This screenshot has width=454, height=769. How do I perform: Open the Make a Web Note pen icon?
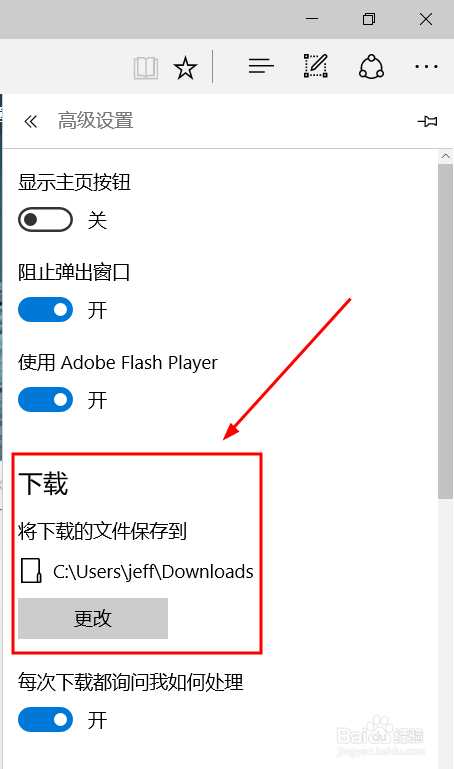coord(316,66)
